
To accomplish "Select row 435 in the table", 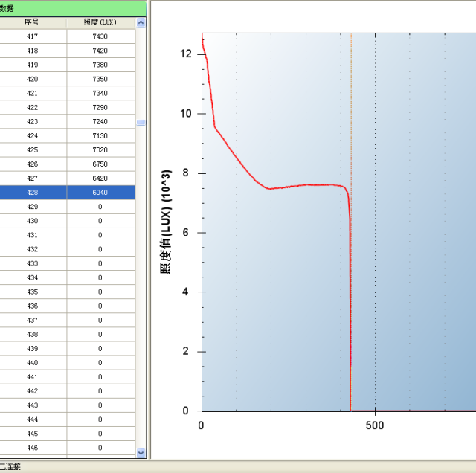I will pyautogui.click(x=32, y=292).
